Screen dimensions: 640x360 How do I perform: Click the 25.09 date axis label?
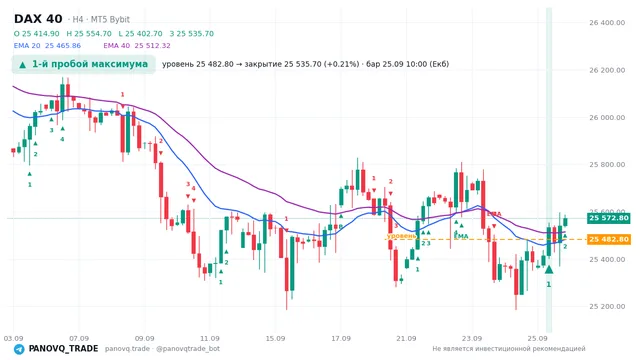click(538, 338)
